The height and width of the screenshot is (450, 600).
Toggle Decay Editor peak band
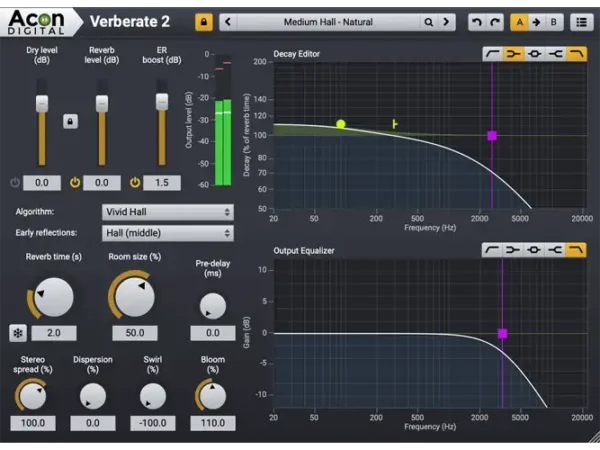pyautogui.click(x=535, y=54)
